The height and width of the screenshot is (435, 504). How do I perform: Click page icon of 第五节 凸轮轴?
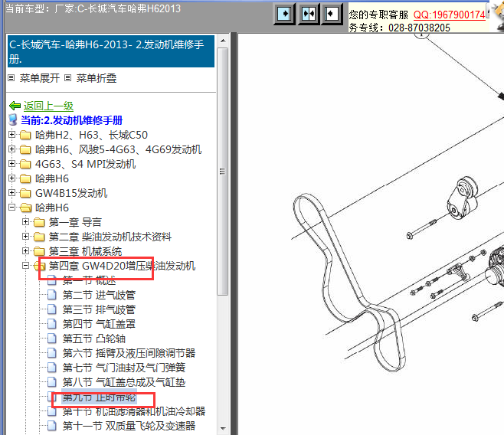click(52, 339)
